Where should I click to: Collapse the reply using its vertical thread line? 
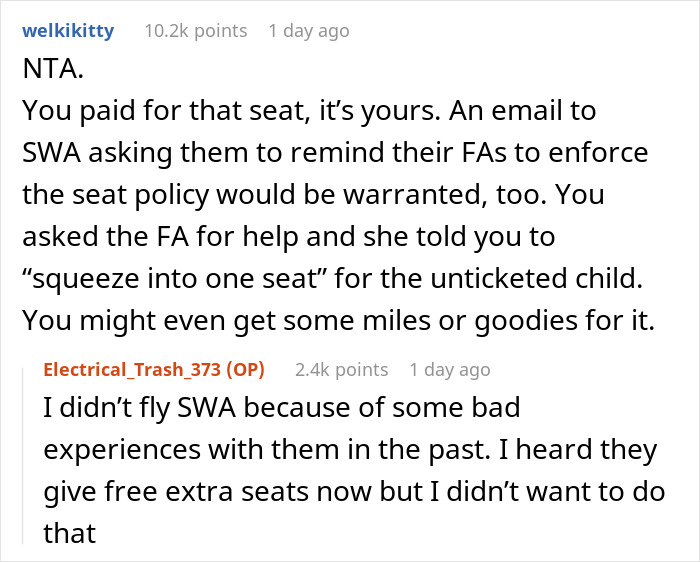point(23,450)
